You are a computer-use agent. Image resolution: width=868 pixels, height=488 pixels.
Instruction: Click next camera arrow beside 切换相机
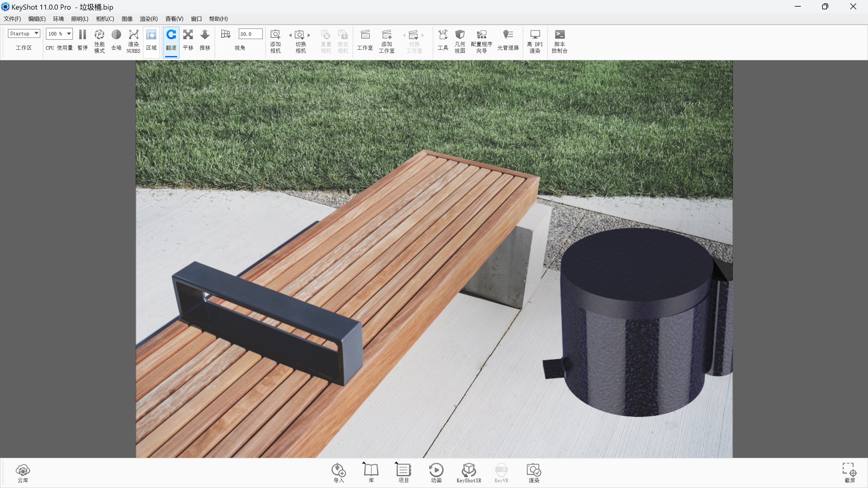[309, 35]
